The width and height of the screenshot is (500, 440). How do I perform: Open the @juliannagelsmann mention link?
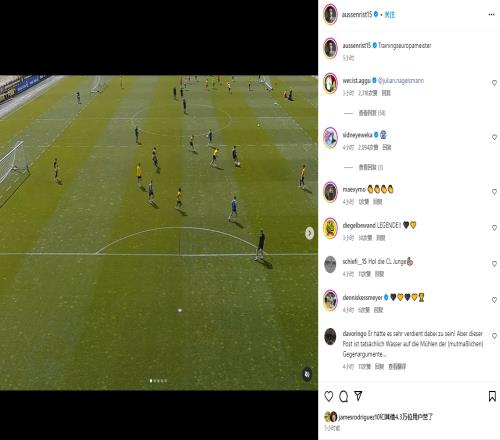click(401, 80)
